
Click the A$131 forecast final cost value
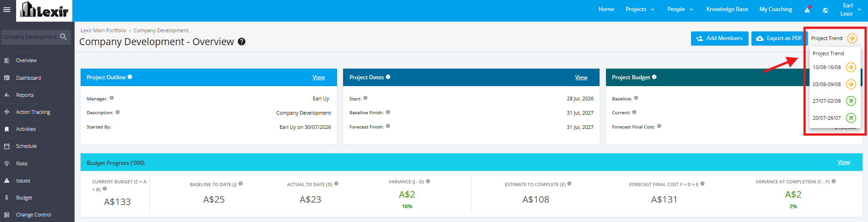click(x=664, y=199)
